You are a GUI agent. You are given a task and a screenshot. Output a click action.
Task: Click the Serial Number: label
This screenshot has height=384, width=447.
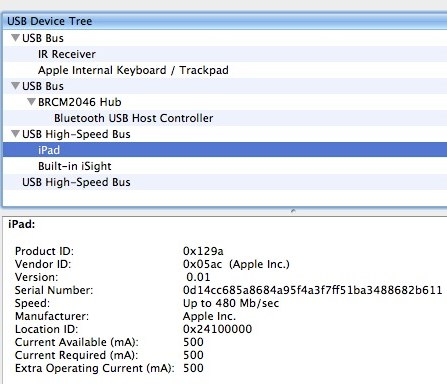(x=54, y=290)
